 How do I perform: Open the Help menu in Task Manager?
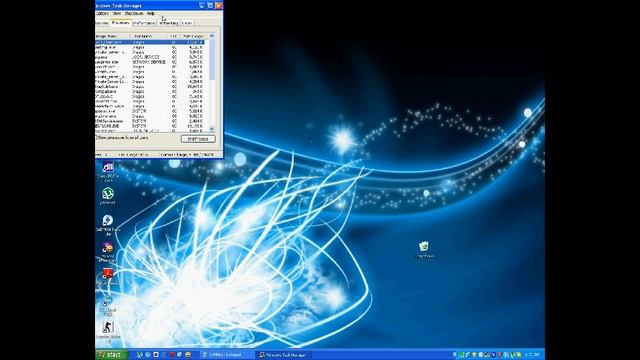pos(151,13)
